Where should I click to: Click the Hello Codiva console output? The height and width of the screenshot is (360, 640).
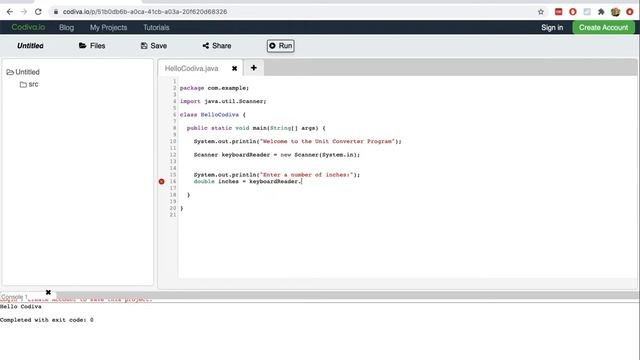[21, 307]
